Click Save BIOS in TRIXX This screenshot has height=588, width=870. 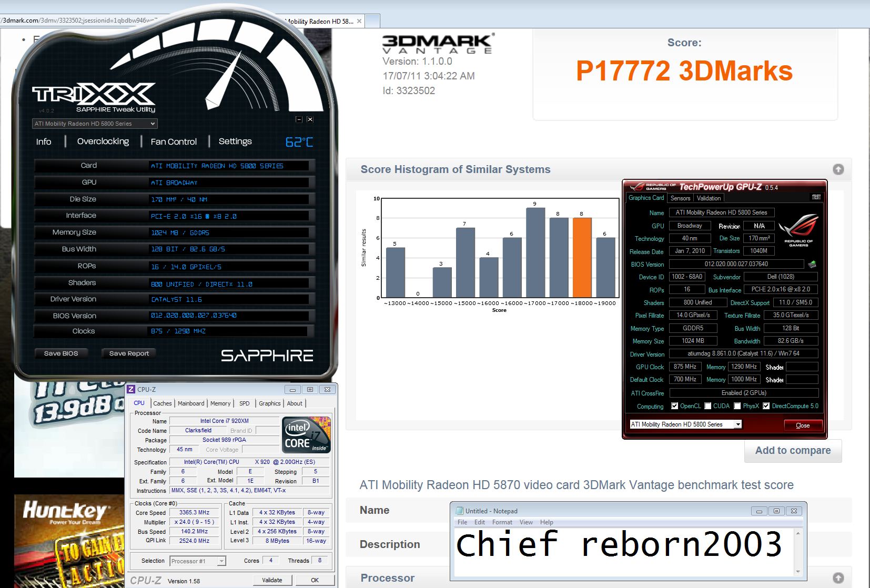tap(61, 353)
